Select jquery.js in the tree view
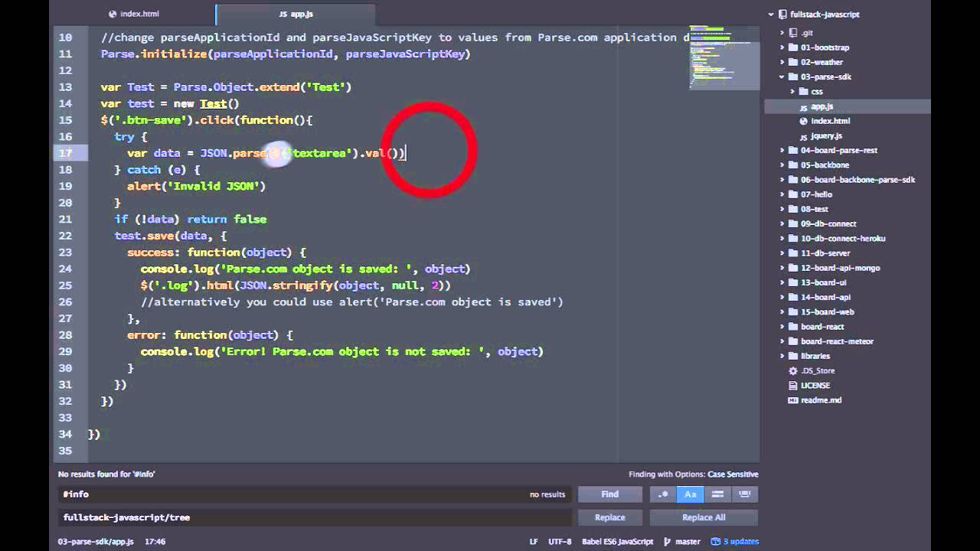Viewport: 980px width, 551px height. point(826,136)
